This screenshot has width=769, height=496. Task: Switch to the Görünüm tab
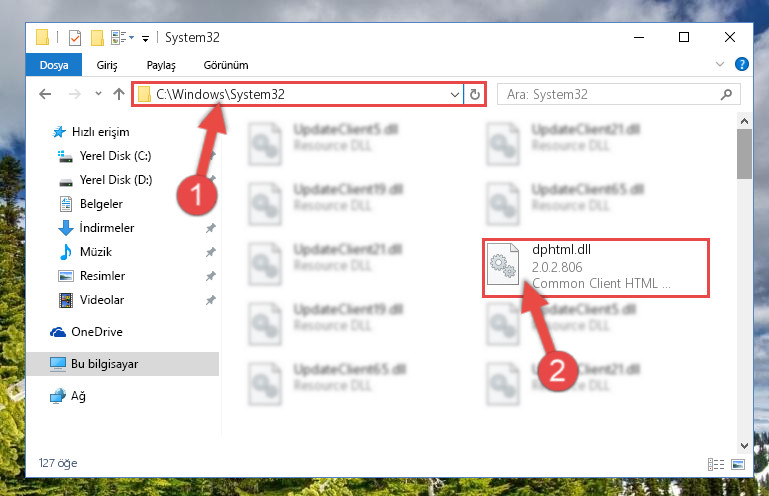(226, 65)
